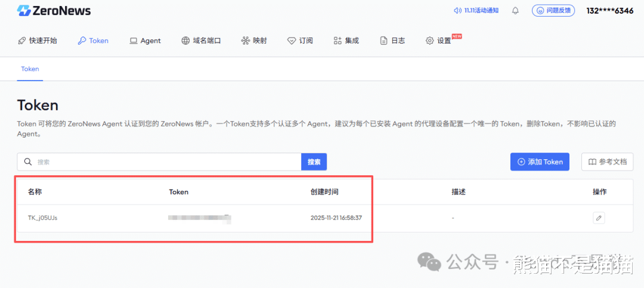Viewport: 644px width, 288px height.
Task: Open the 集成 integrations page
Action: coord(346,41)
